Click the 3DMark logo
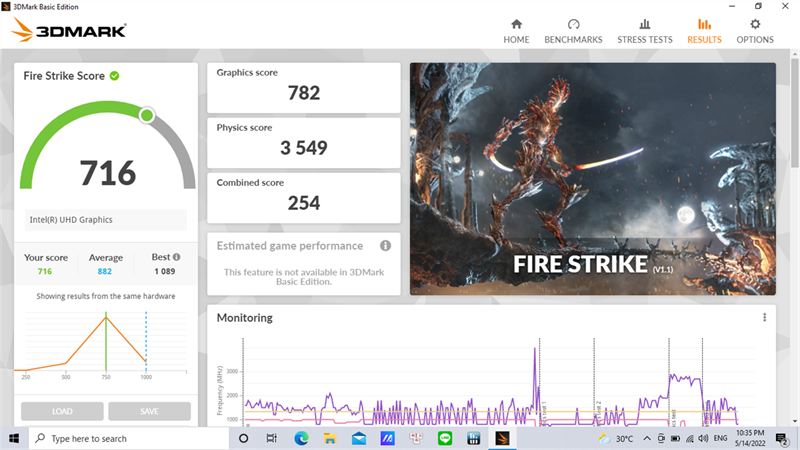This screenshot has width=800, height=450. pyautogui.click(x=68, y=30)
